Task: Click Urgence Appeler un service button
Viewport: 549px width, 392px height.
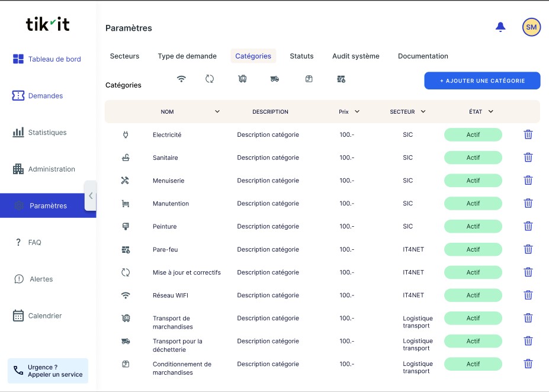Action: click(48, 371)
